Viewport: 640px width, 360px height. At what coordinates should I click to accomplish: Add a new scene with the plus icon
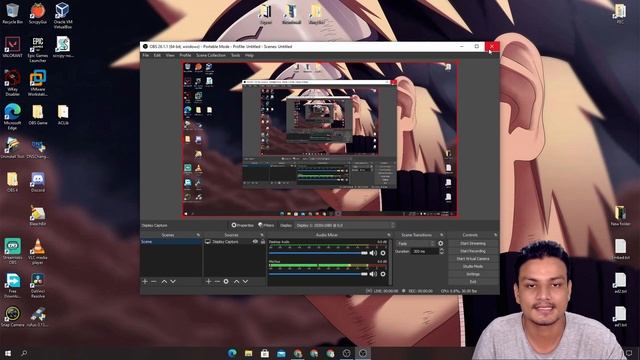pos(144,282)
